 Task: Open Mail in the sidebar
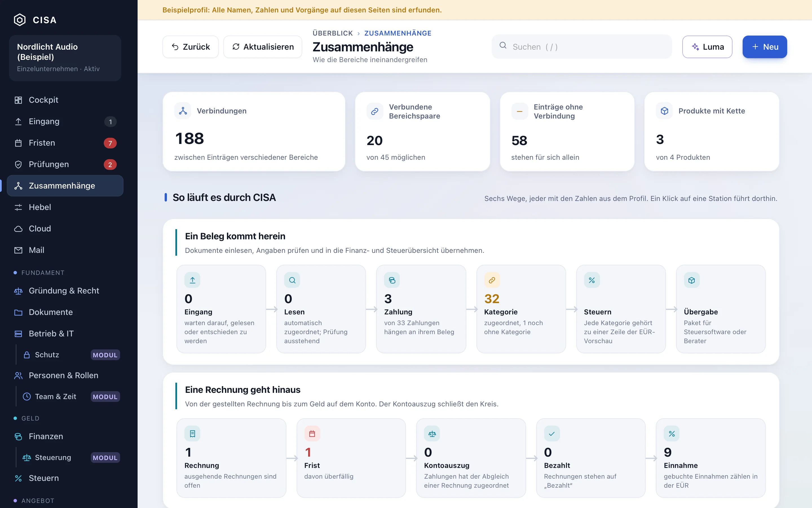65,250
